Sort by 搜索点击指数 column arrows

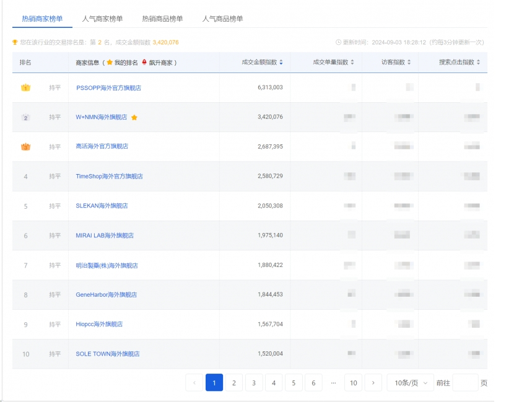click(478, 62)
